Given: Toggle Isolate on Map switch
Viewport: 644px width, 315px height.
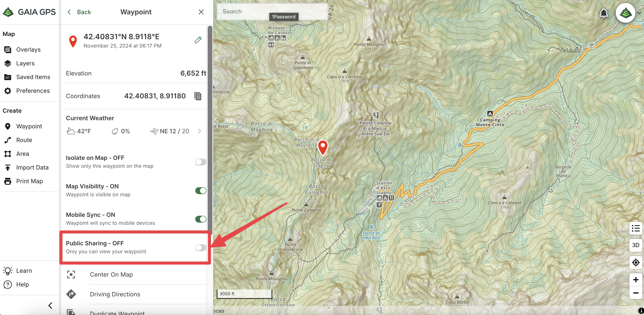Looking at the screenshot, I should pos(200,162).
